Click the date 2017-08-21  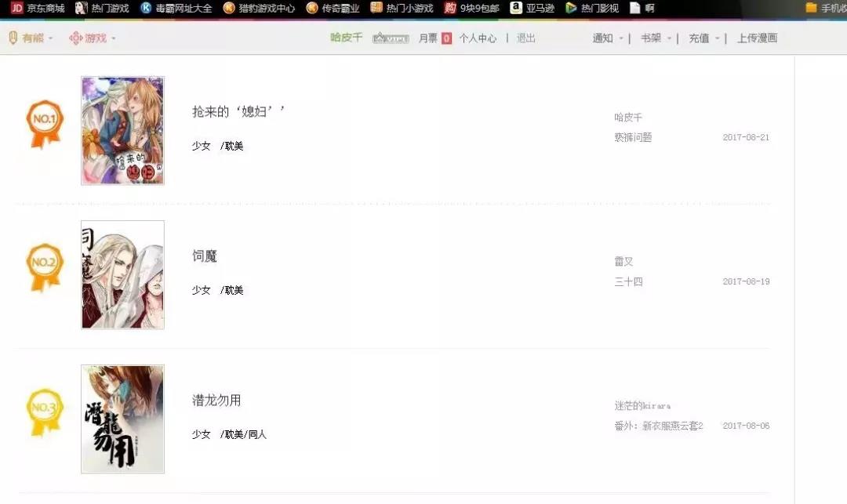[x=746, y=137]
